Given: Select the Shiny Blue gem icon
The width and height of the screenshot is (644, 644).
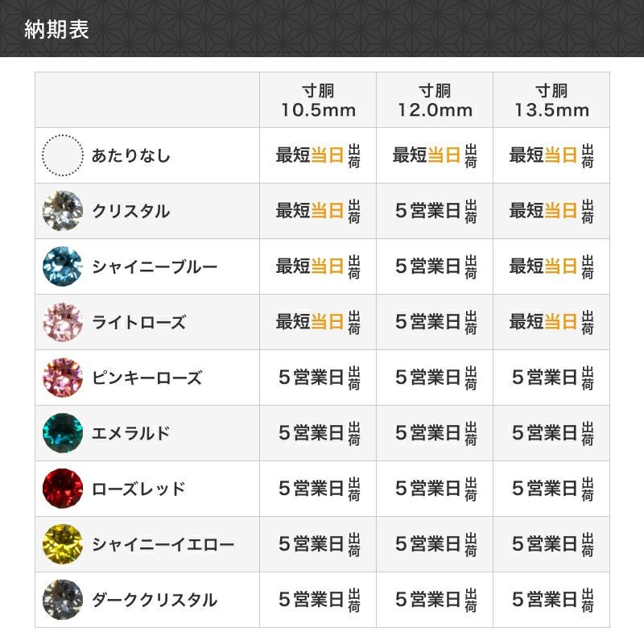Looking at the screenshot, I should [63, 266].
